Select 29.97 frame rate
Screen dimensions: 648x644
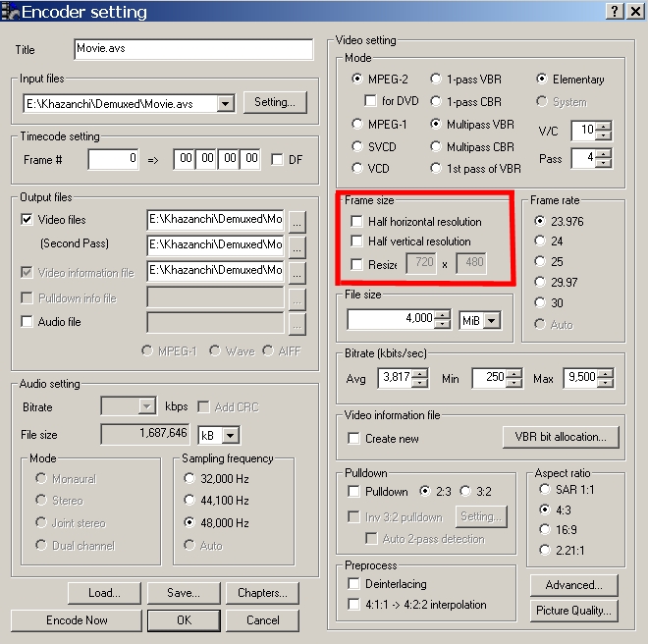[x=540, y=282]
